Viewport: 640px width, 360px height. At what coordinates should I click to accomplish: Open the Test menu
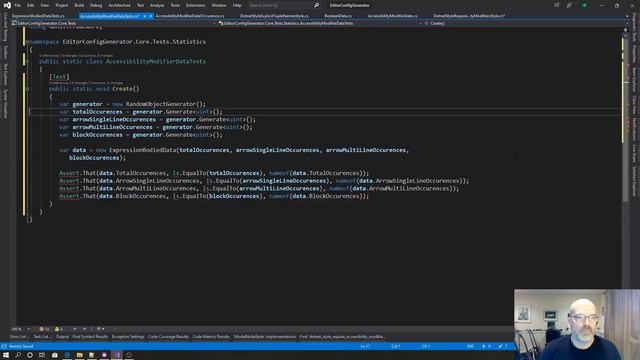[x=140, y=5]
